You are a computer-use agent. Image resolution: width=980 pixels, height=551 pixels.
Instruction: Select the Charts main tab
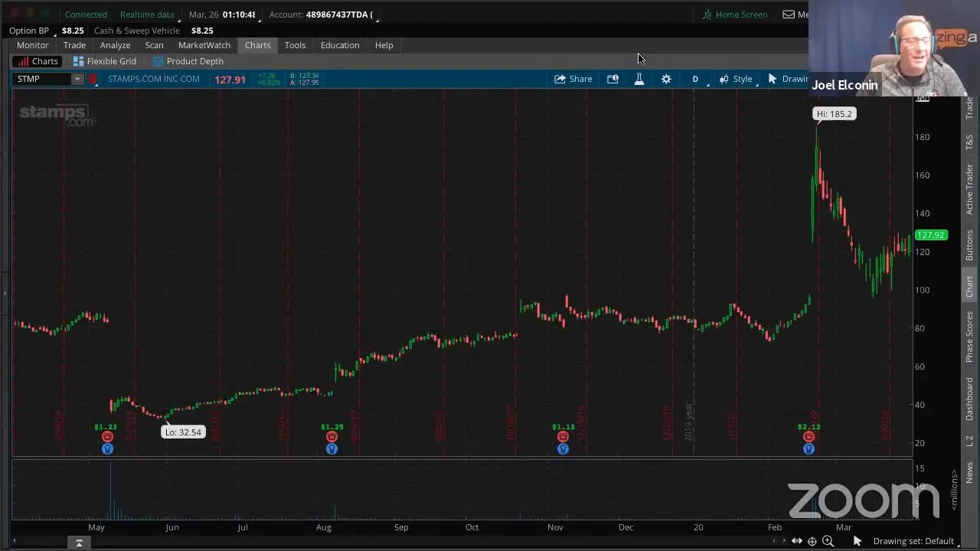258,45
